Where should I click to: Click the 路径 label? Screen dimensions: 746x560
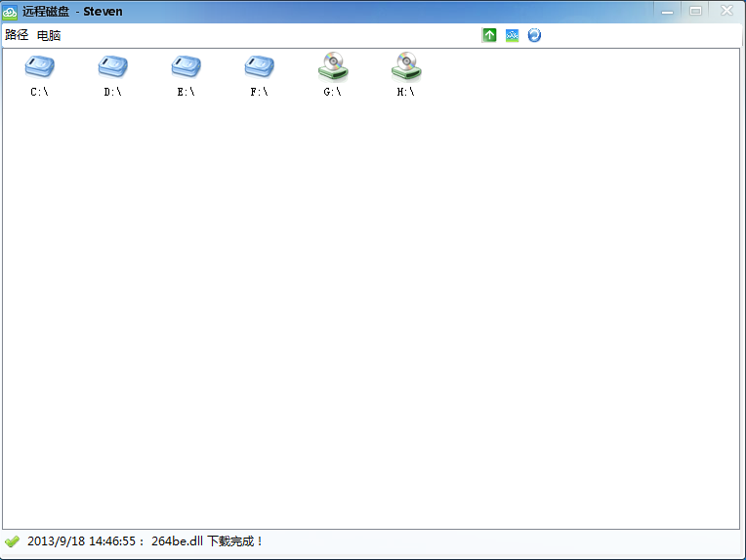[x=17, y=35]
